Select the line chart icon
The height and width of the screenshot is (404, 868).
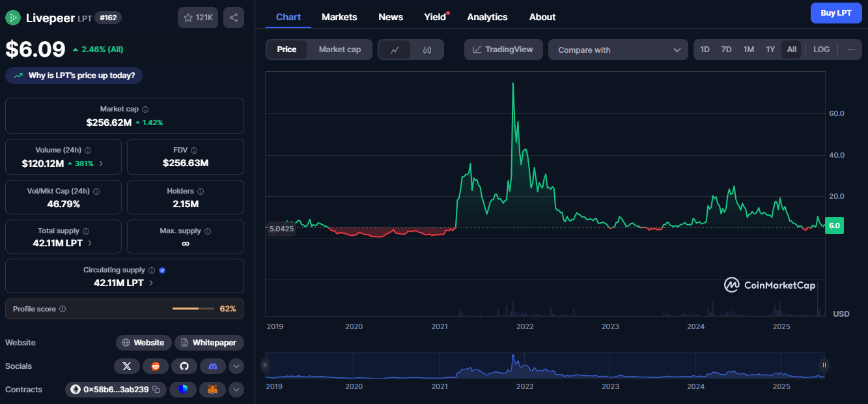coord(395,49)
